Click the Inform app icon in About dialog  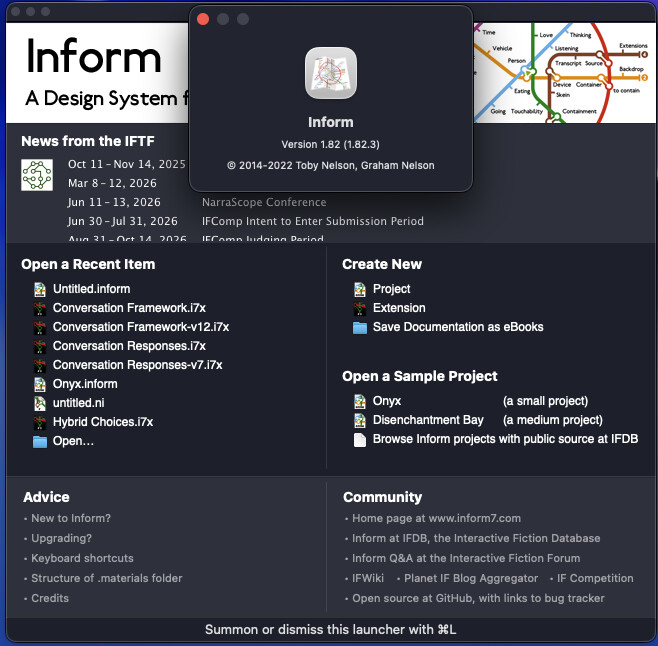click(330, 73)
